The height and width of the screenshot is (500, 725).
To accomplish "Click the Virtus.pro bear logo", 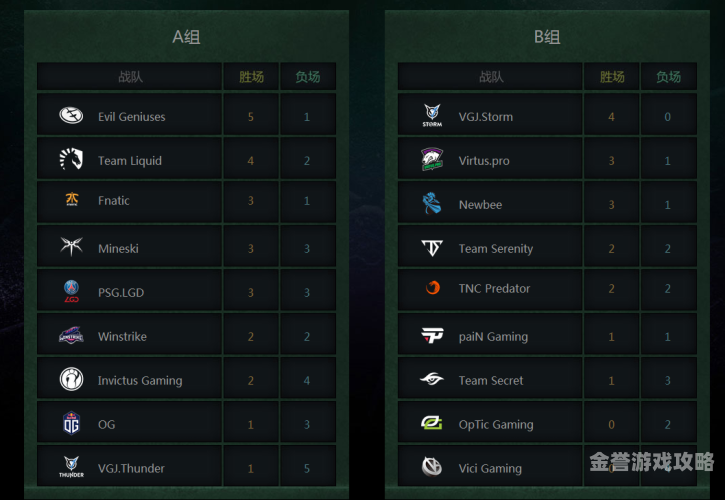I will coord(432,159).
